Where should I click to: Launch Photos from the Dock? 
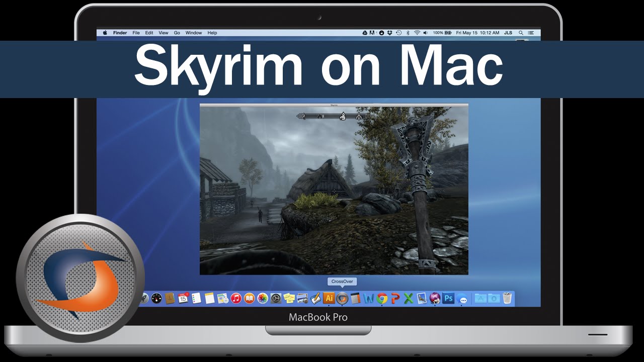pyautogui.click(x=263, y=299)
